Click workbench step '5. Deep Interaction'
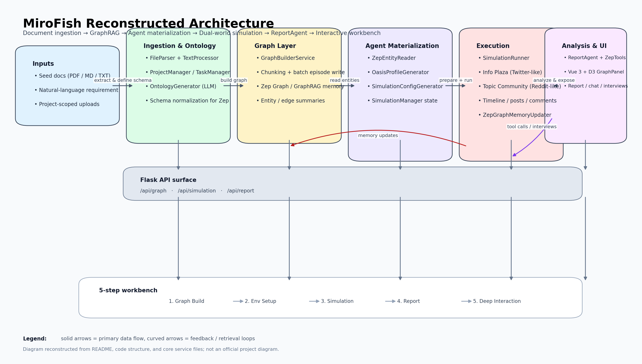This screenshot has height=364, width=642. tap(497, 301)
